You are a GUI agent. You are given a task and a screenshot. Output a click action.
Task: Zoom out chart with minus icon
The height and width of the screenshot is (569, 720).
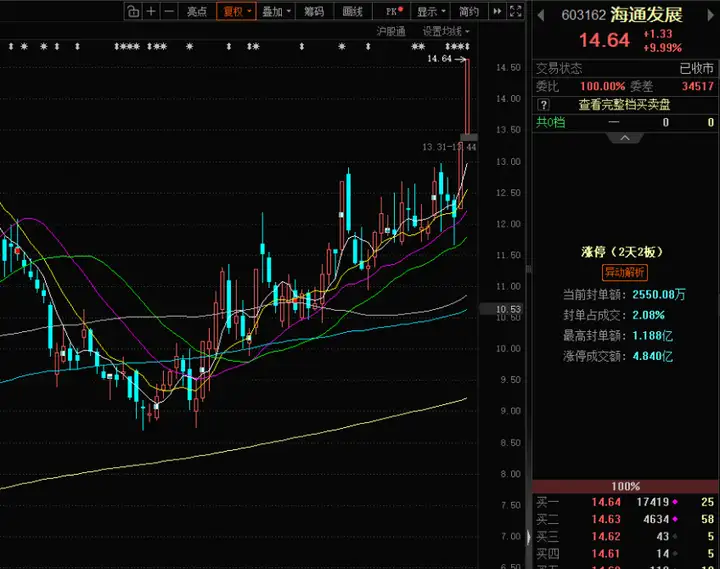pos(169,11)
